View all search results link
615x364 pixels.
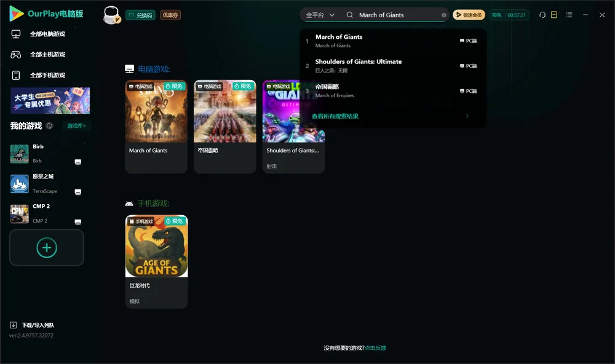pos(335,116)
